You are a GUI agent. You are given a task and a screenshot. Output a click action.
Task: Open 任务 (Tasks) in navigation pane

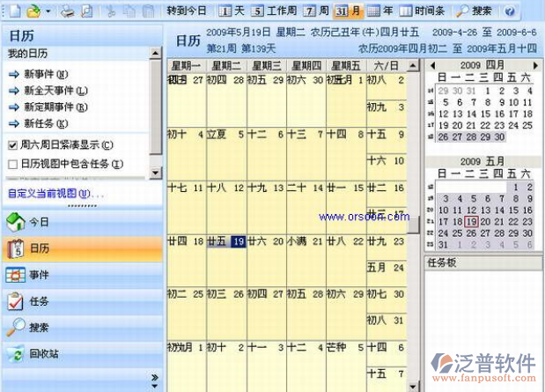40,301
